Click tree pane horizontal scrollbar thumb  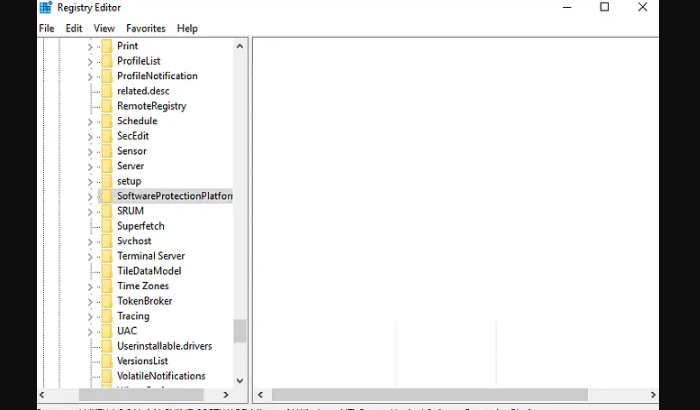(141, 395)
